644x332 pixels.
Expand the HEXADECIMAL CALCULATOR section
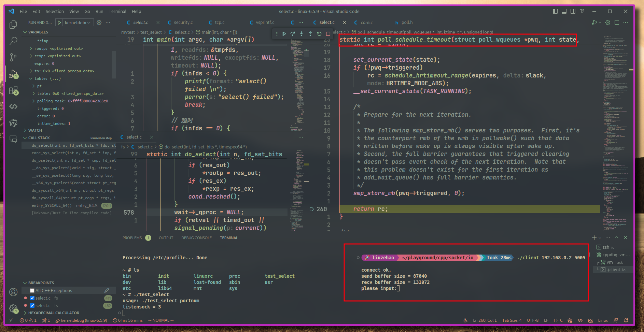point(54,313)
